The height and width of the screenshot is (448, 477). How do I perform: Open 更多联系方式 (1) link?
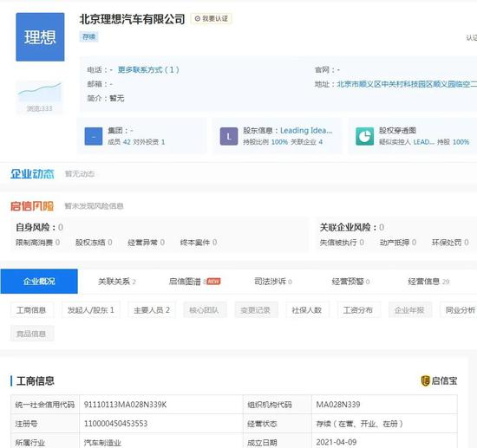point(148,69)
